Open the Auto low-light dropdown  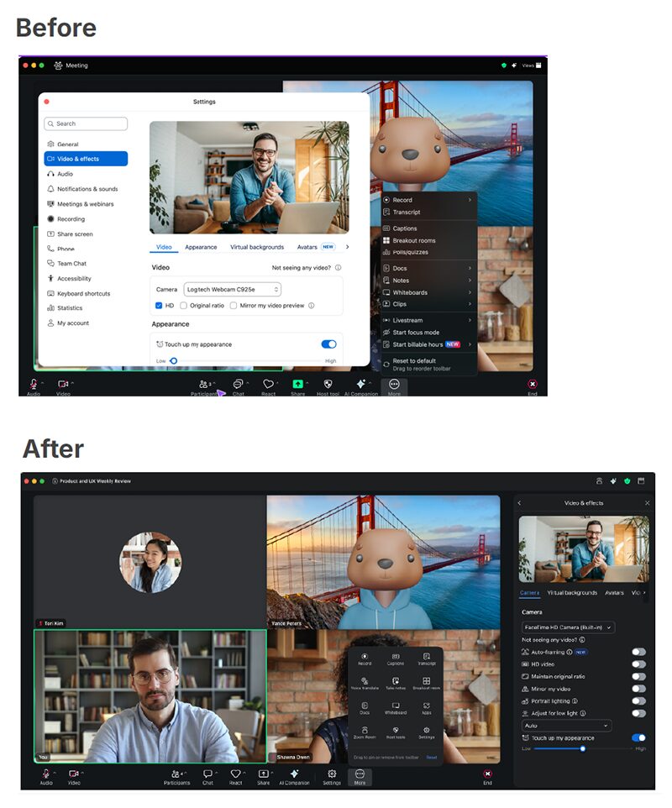[x=566, y=725]
